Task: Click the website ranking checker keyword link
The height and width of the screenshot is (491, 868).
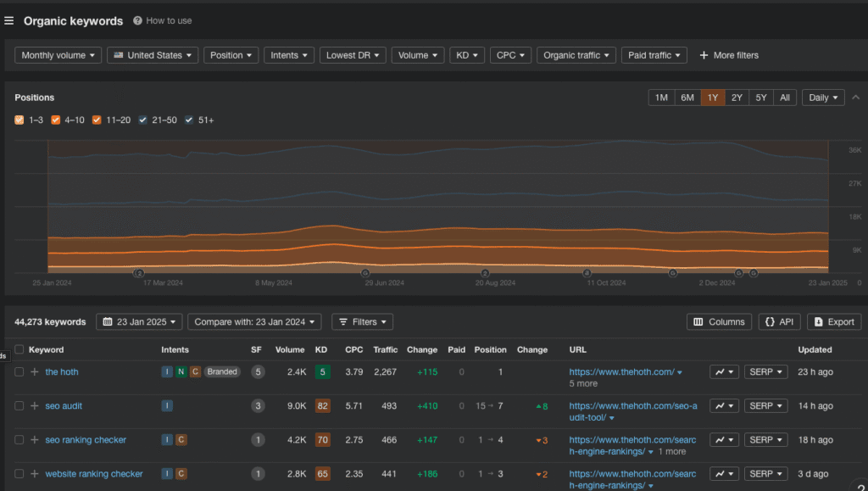Action: 94,474
